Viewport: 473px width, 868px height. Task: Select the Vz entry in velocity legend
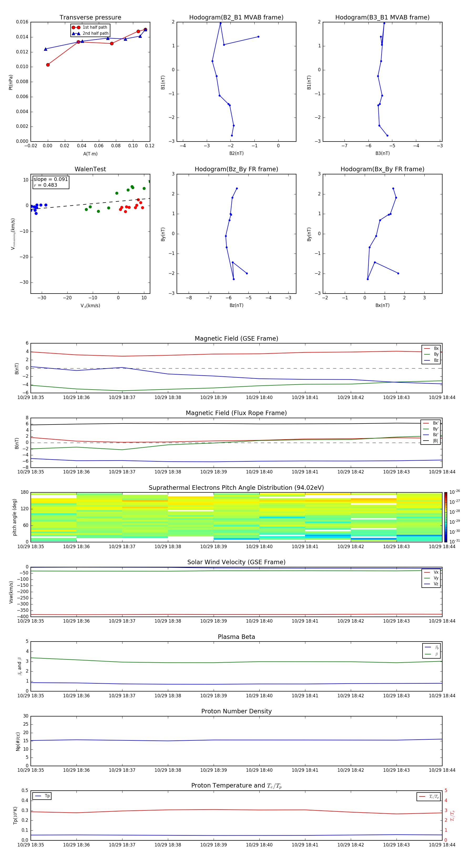coord(431,584)
